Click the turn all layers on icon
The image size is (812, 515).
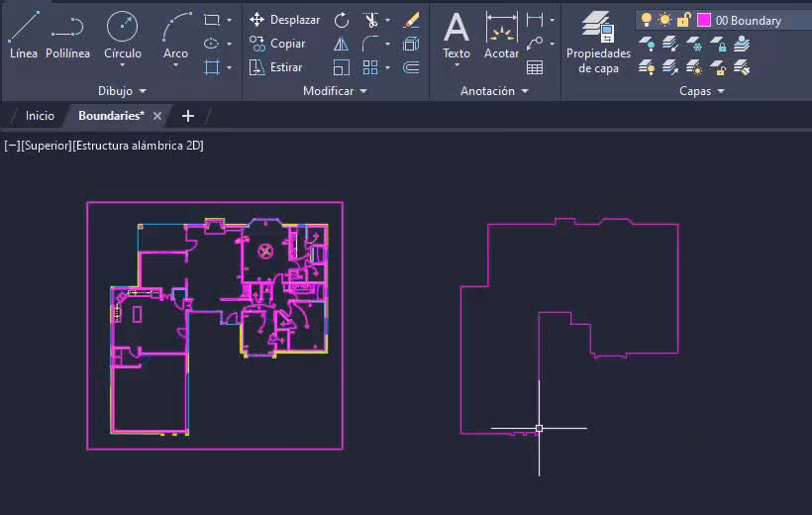click(646, 67)
